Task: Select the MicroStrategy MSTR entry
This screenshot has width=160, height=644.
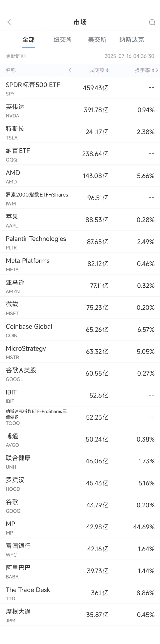Action: point(80,352)
